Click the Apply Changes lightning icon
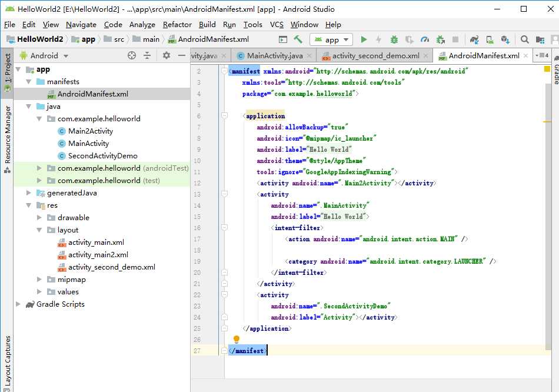 (x=378, y=39)
